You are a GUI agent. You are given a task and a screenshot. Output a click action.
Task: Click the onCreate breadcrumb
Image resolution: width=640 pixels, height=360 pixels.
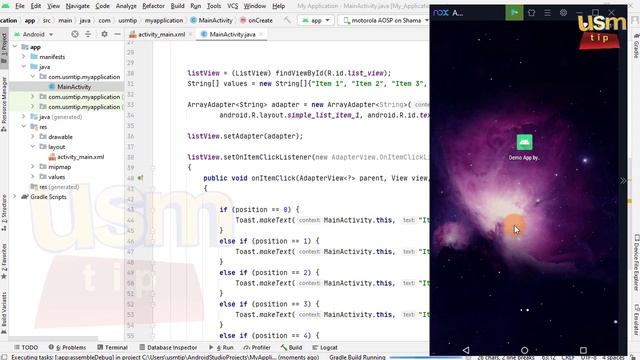[x=256, y=20]
